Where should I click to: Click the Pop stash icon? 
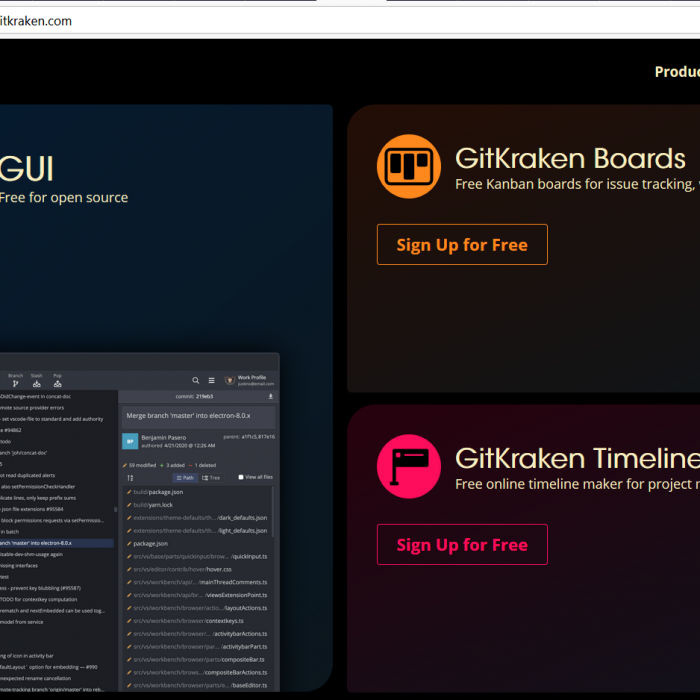58,382
